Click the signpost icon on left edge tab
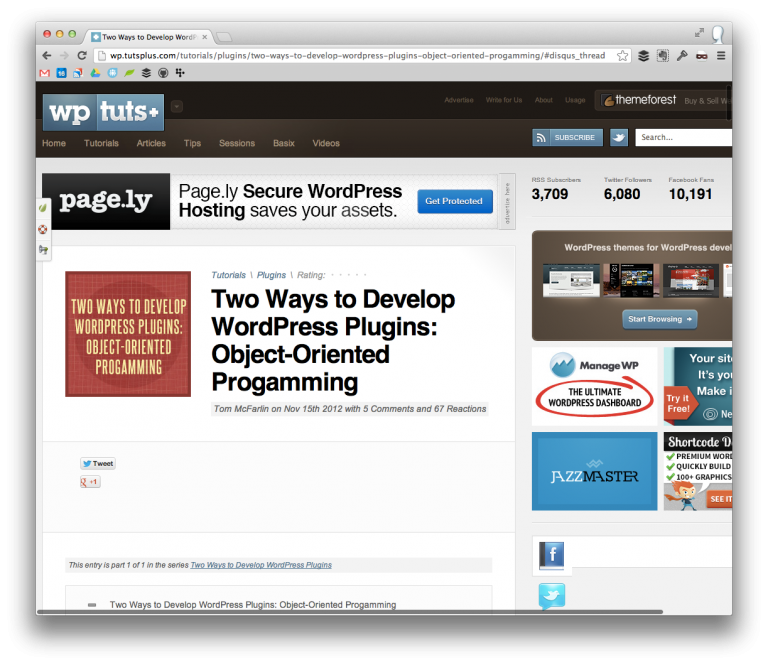The width and height of the screenshot is (768, 665). (x=43, y=250)
